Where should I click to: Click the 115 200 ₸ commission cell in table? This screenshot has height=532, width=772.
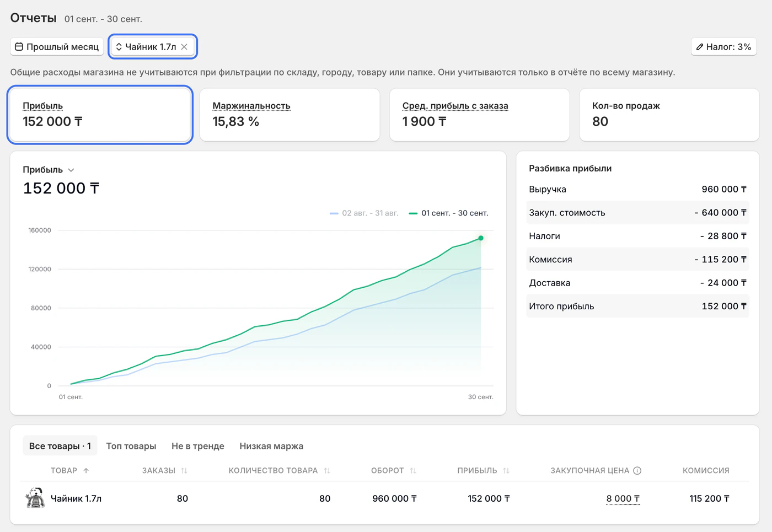tap(709, 498)
